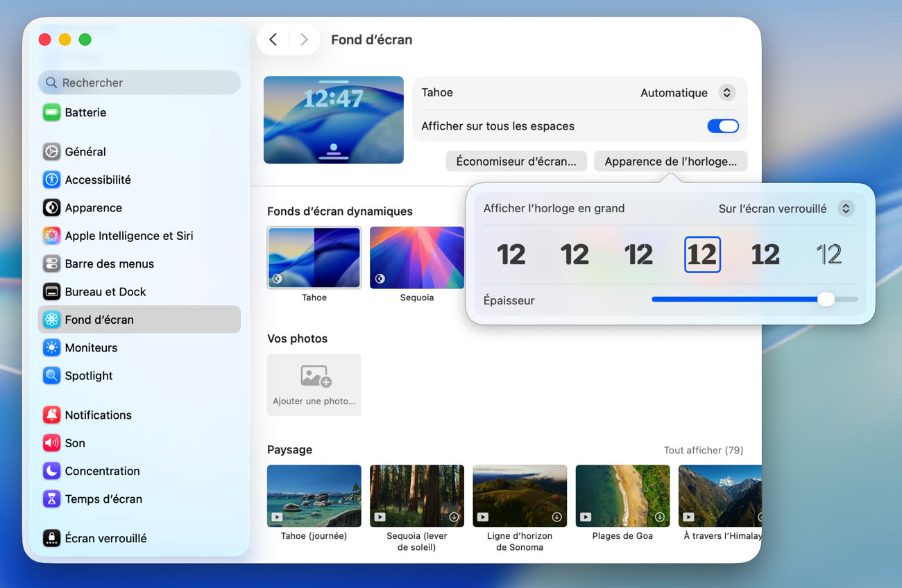This screenshot has width=902, height=588.
Task: Open Bureau et Dock icon
Action: click(x=51, y=292)
